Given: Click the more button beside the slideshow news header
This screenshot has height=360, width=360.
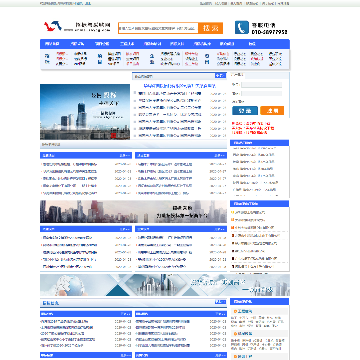Looking at the screenshot, I should coord(220,76).
